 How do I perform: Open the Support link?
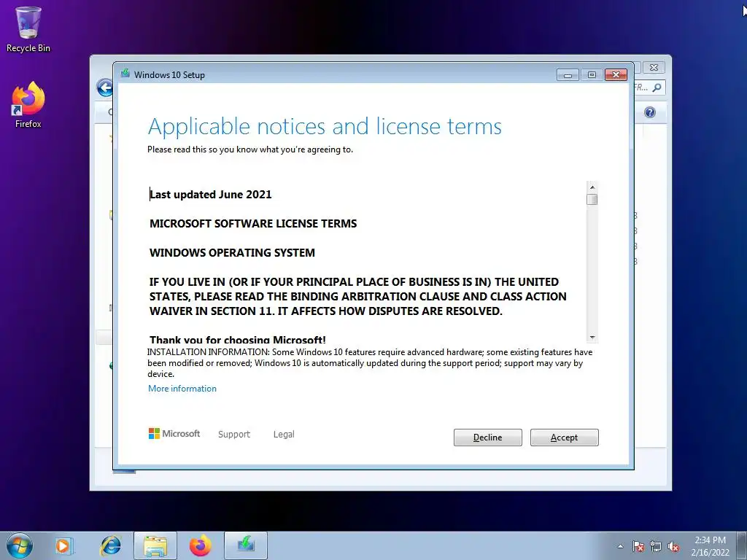(x=234, y=435)
